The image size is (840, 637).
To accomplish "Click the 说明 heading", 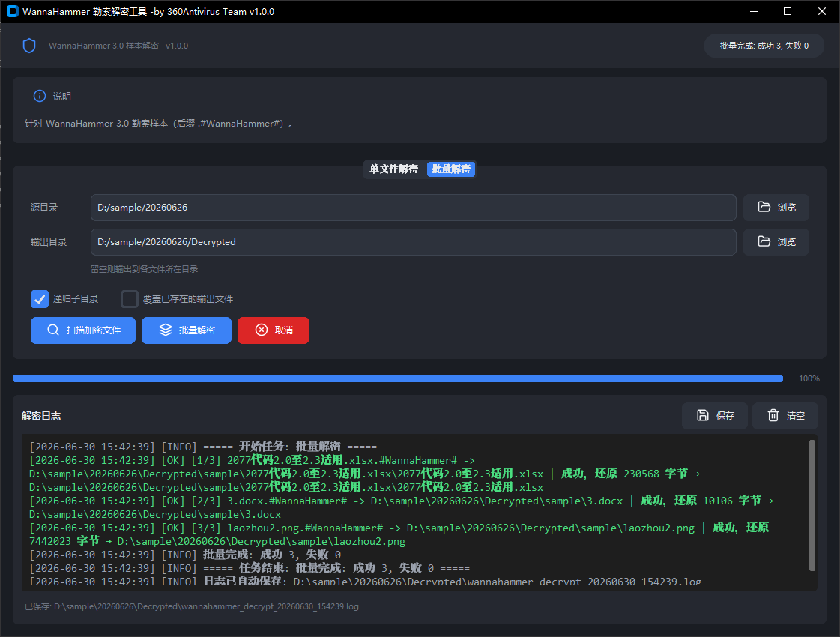I will 61,97.
